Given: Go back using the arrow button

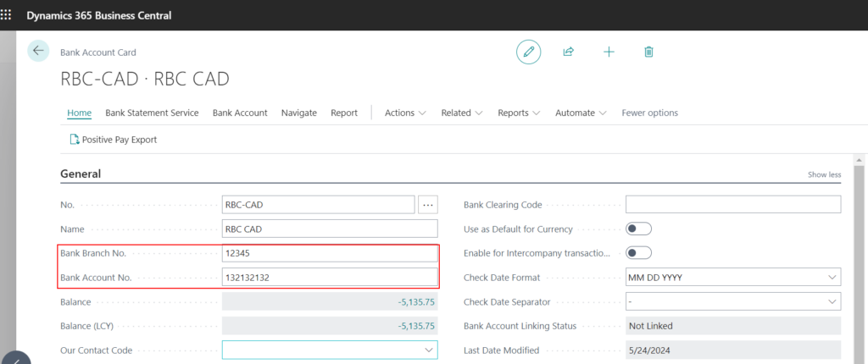Looking at the screenshot, I should [x=38, y=51].
